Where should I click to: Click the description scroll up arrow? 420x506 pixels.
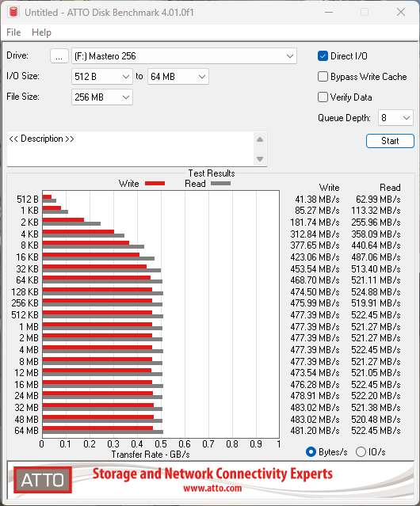(260, 139)
